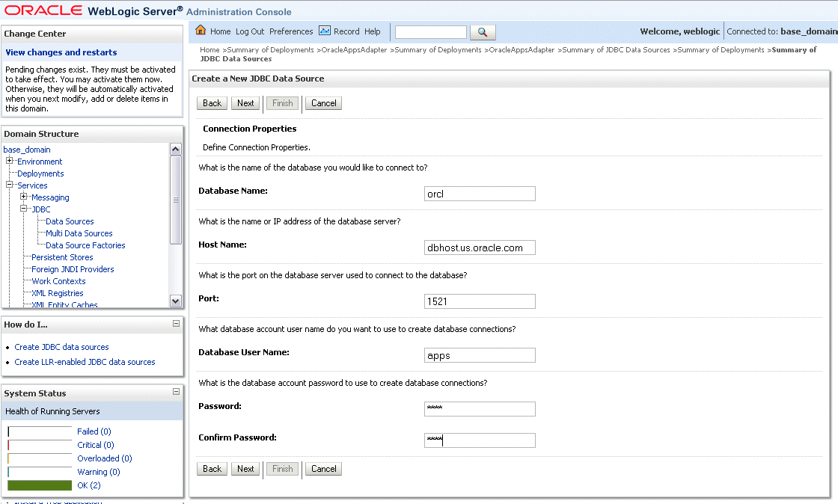Click the Host Name text field
The image size is (838, 504).
(x=480, y=248)
